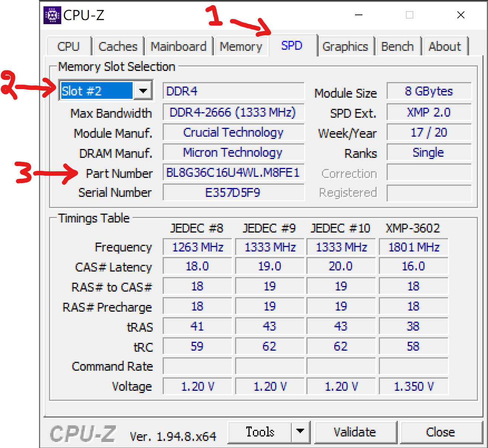Close the CPU-Z window with X
The image size is (488, 448).
click(461, 15)
